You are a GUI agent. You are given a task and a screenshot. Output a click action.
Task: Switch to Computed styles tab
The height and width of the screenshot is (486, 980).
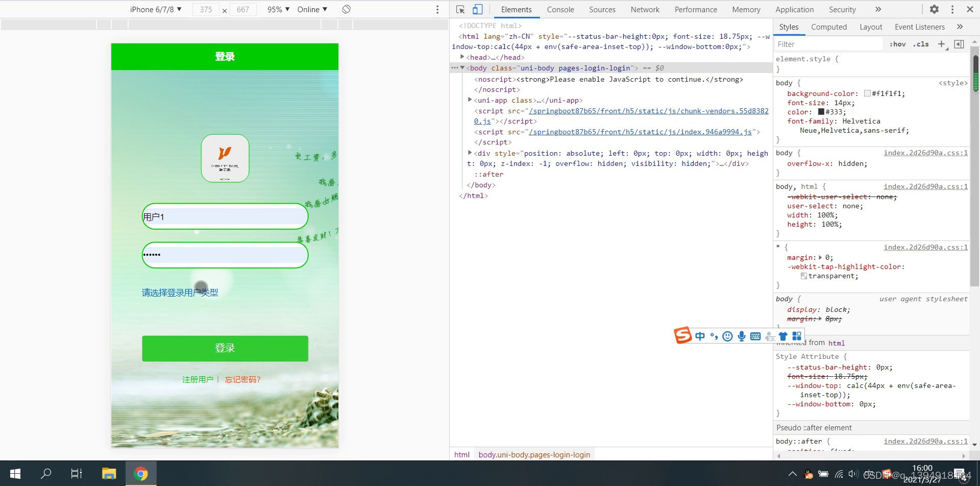point(829,27)
